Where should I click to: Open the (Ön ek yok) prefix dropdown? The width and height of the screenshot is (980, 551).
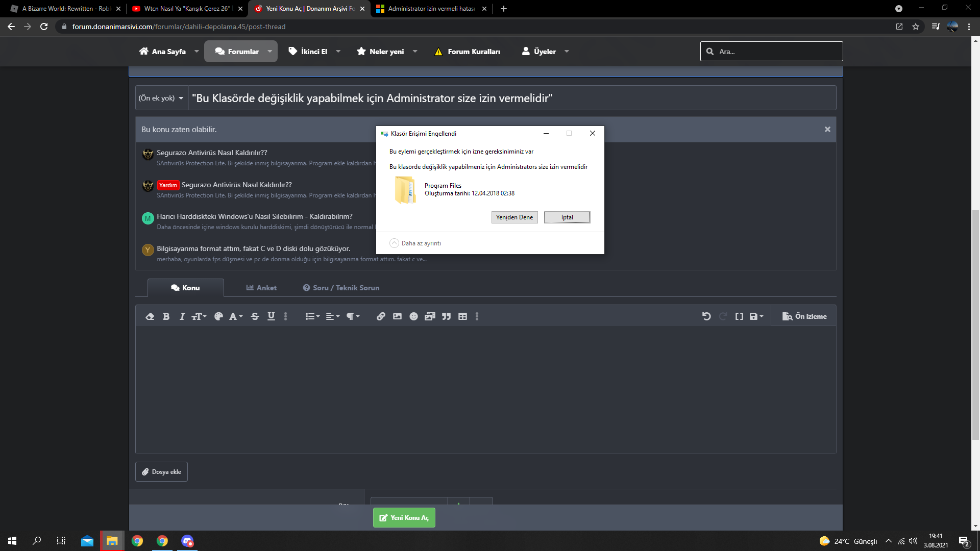click(x=161, y=98)
